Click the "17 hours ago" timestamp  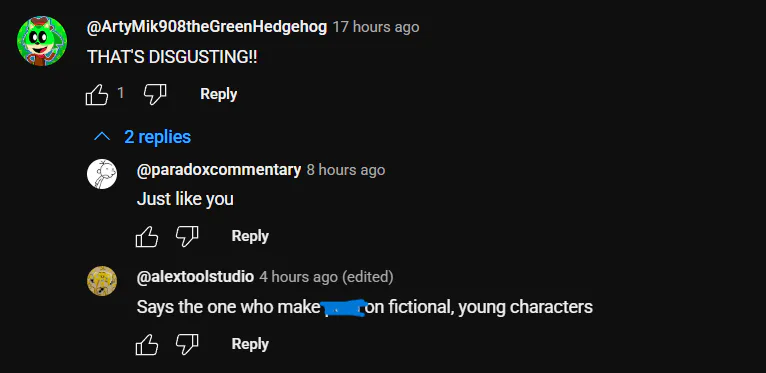(376, 27)
